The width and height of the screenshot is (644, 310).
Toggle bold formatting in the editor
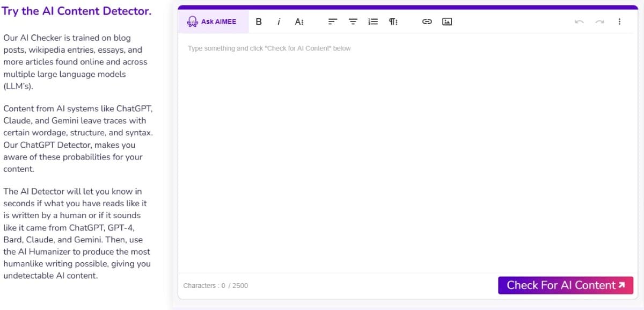[x=259, y=22]
